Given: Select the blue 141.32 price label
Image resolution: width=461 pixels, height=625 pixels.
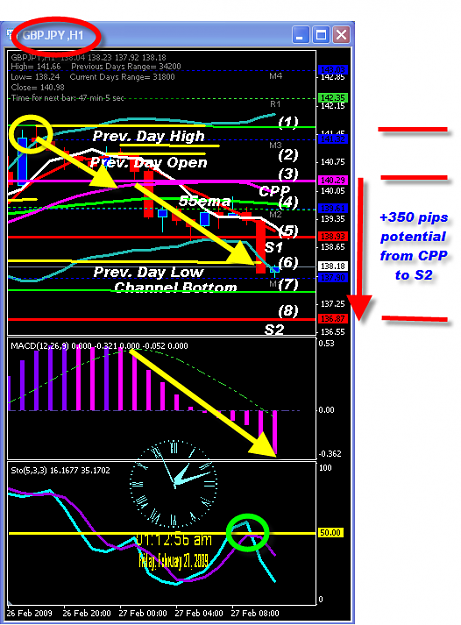Looking at the screenshot, I should 333,139.
